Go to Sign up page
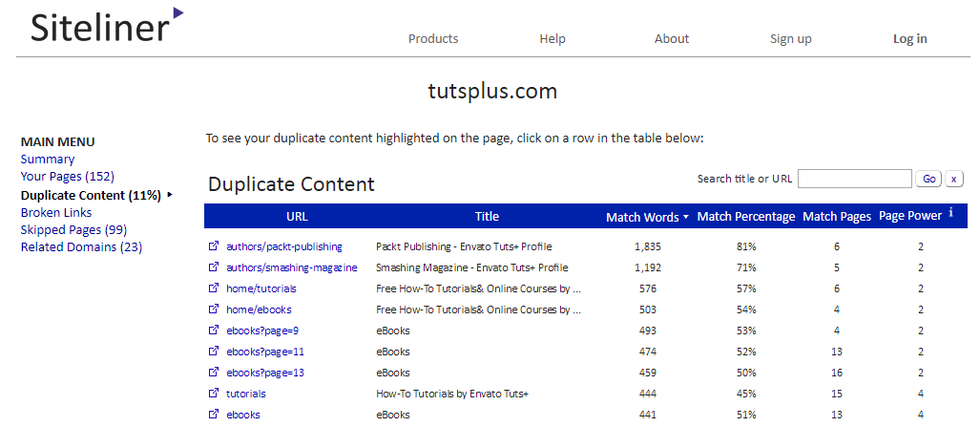Image resolution: width=980 pixels, height=427 pixels. pyautogui.click(x=791, y=39)
